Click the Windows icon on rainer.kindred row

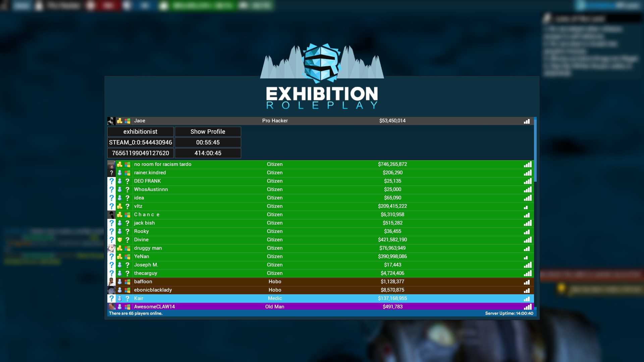(x=127, y=173)
